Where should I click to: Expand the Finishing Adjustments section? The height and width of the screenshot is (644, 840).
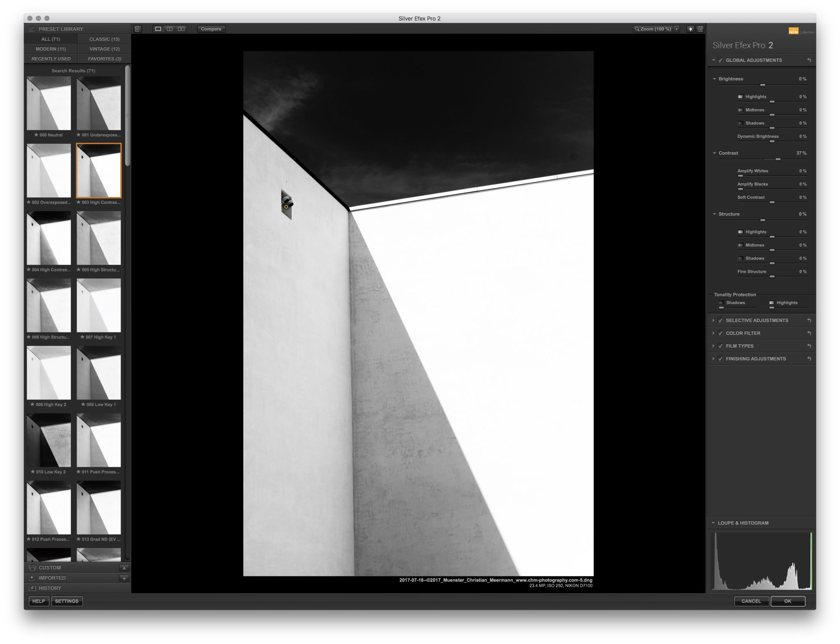coord(714,359)
